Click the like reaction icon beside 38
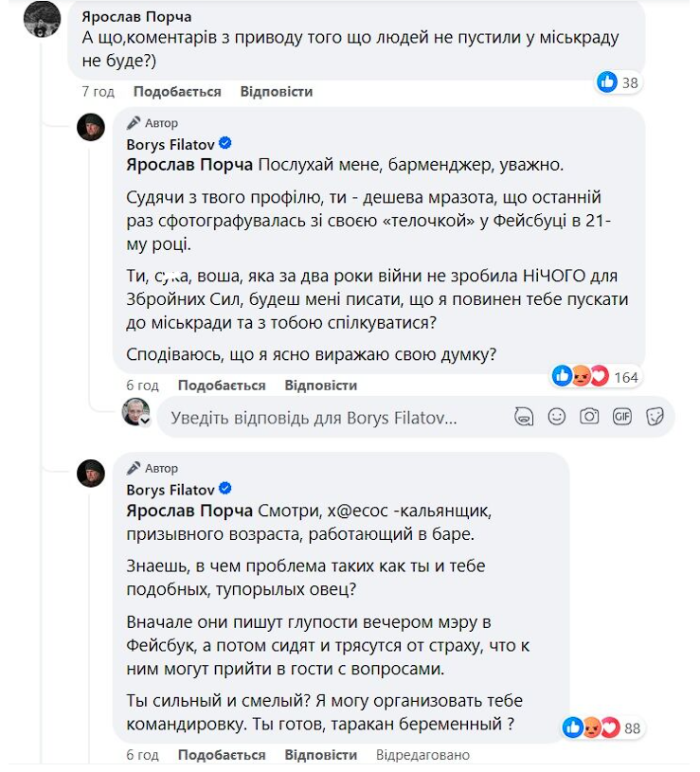Screen dimensions: 700x772 coord(607,82)
